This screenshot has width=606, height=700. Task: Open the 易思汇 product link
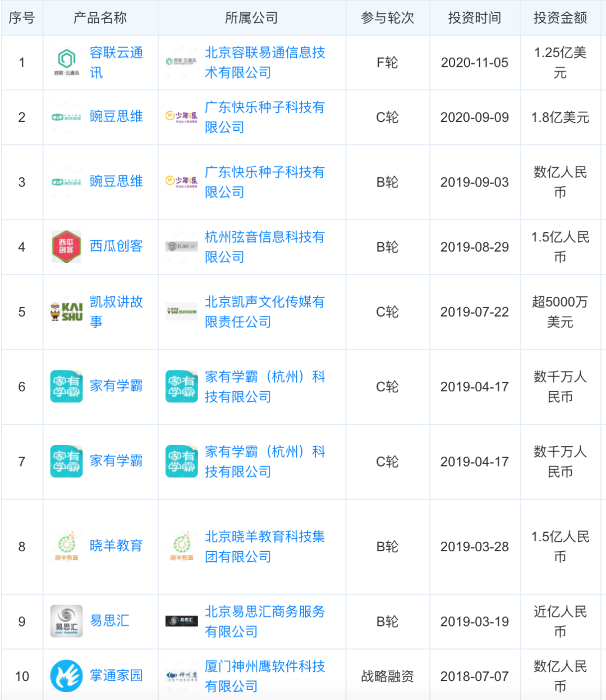[109, 621]
